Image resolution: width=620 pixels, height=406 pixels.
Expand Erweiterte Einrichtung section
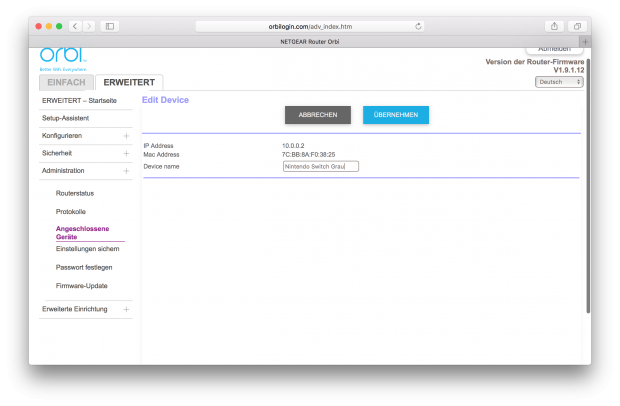[126, 309]
